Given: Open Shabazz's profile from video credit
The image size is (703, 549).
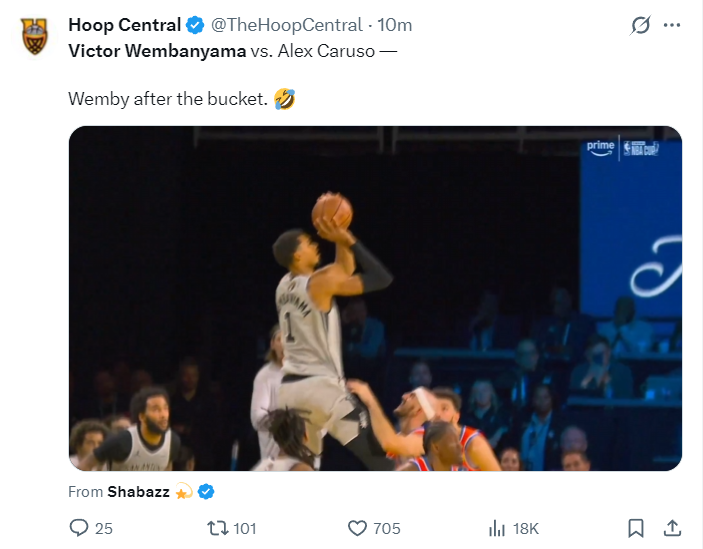Looking at the screenshot, I should click(140, 491).
